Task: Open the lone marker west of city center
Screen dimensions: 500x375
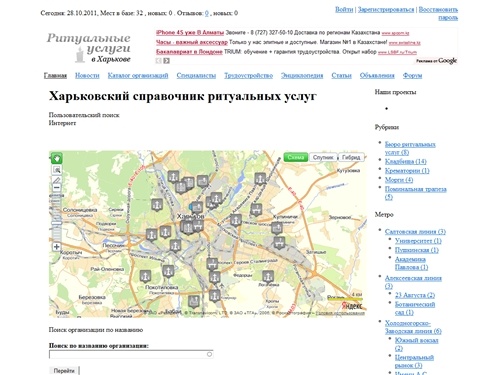Action: pyautogui.click(x=157, y=205)
